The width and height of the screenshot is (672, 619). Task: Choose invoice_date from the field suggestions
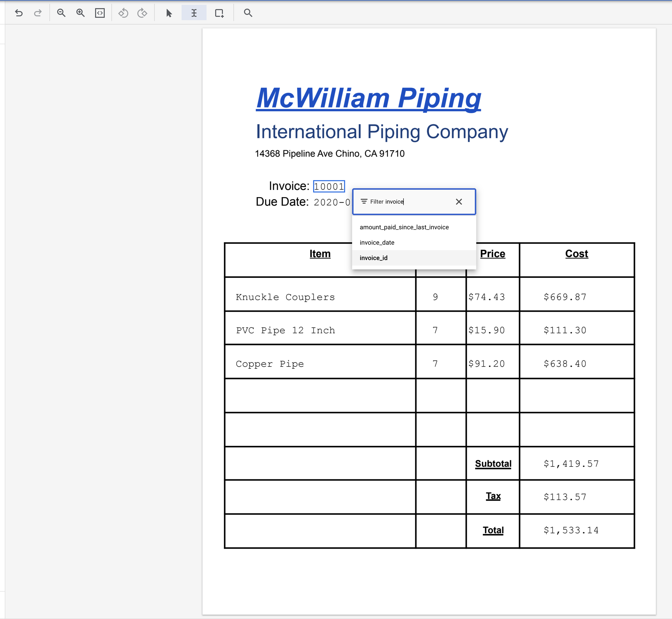tap(377, 242)
